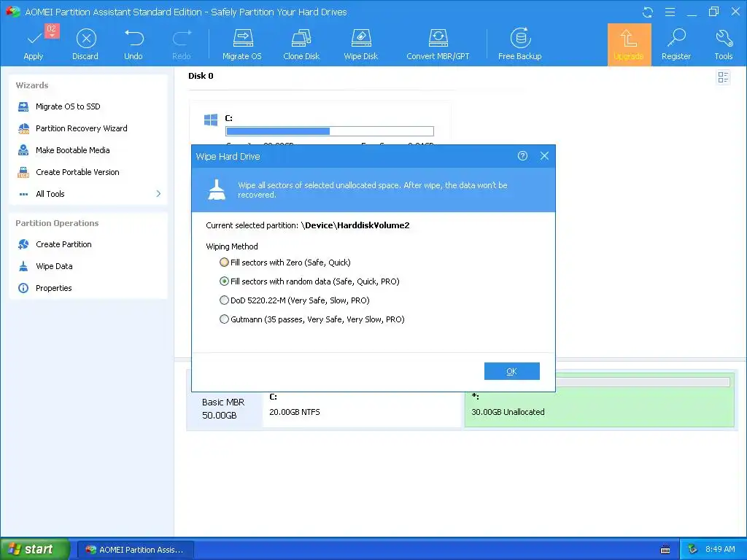Open Convert MBR/GPT tool

click(438, 44)
